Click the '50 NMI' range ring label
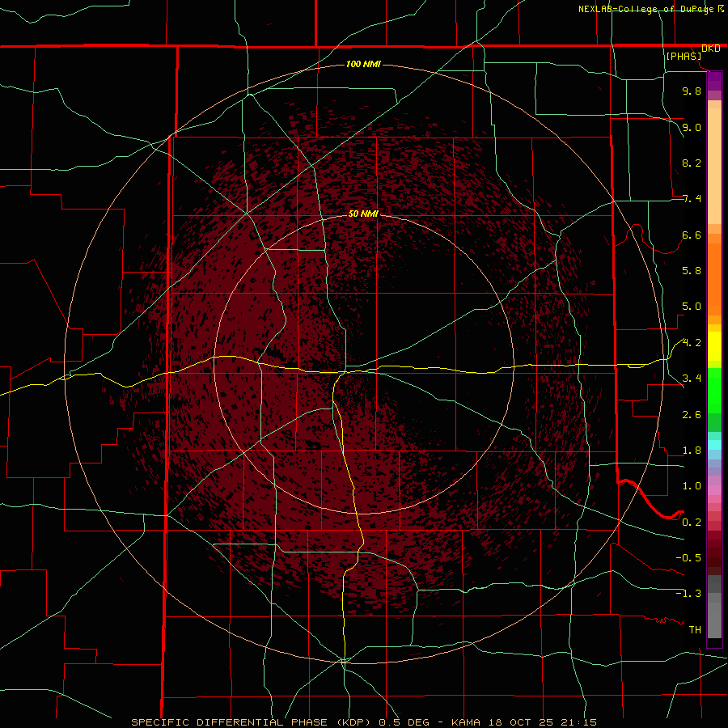Image resolution: width=728 pixels, height=728 pixels. [x=363, y=214]
